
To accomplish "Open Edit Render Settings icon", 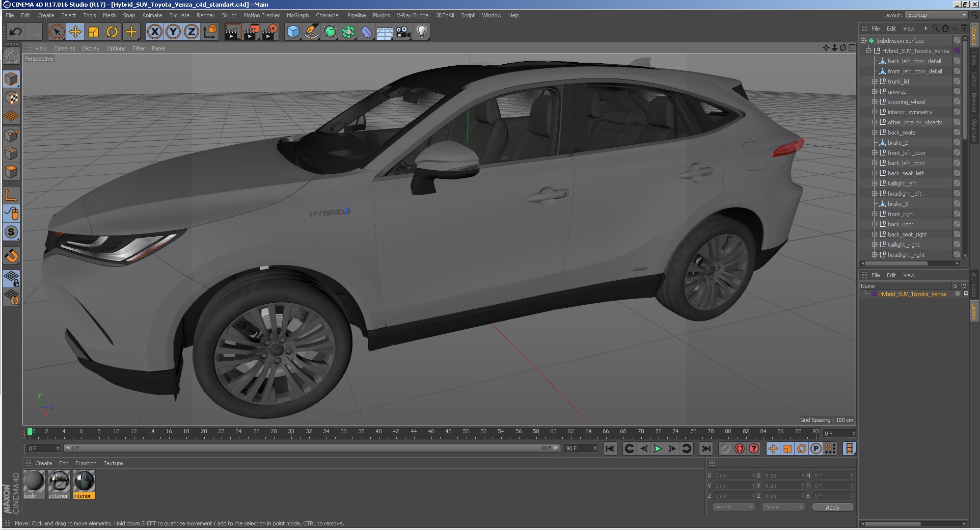I will pos(270,32).
